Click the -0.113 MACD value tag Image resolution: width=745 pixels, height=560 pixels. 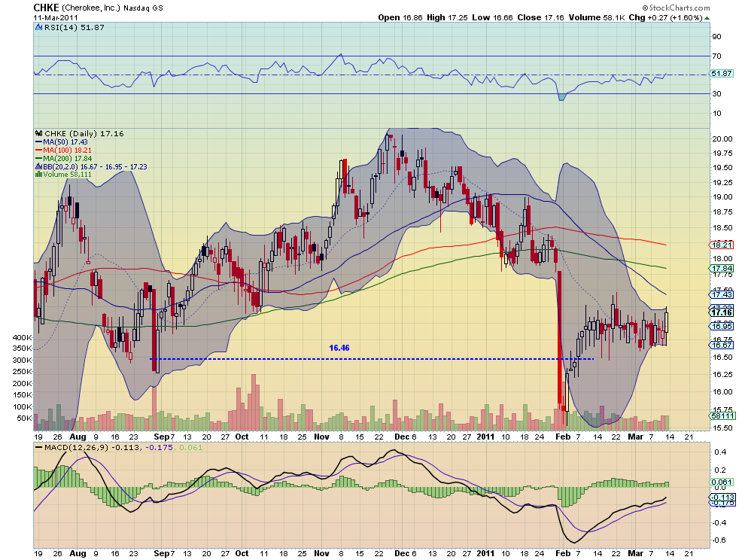pyautogui.click(x=722, y=498)
